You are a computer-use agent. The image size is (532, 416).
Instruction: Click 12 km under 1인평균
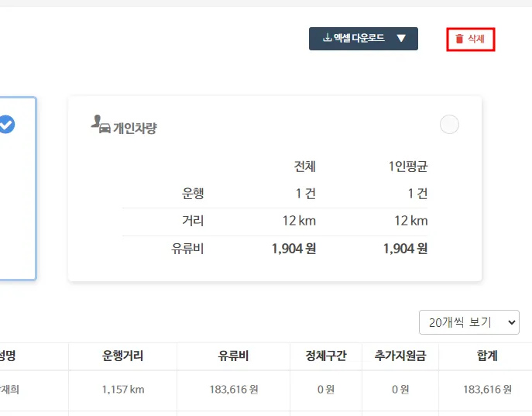tap(411, 221)
